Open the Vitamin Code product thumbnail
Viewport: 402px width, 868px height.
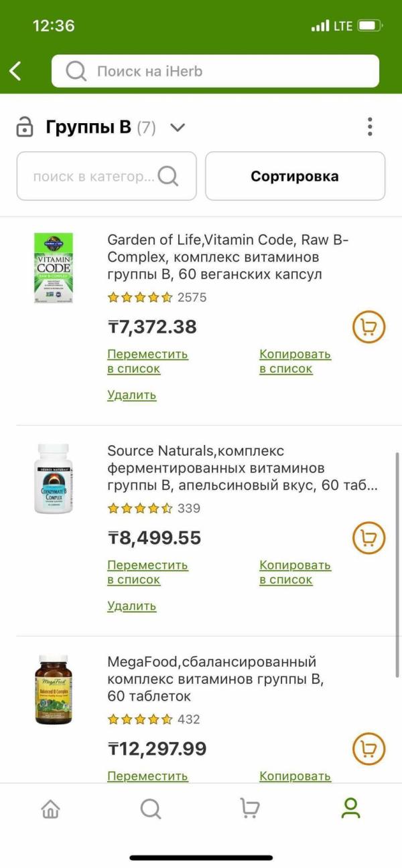pos(54,268)
